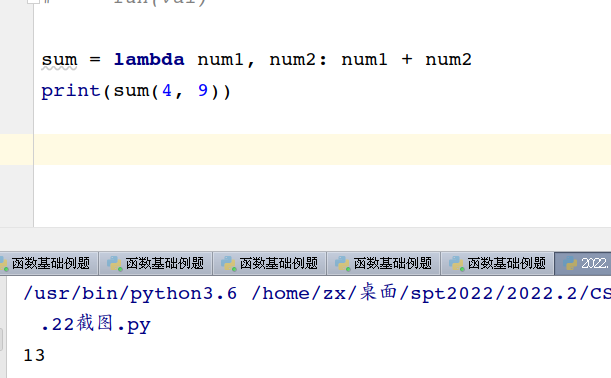Click the underlined sum variable in the lambda assignment
Screen dimensions: 611x378
59,60
